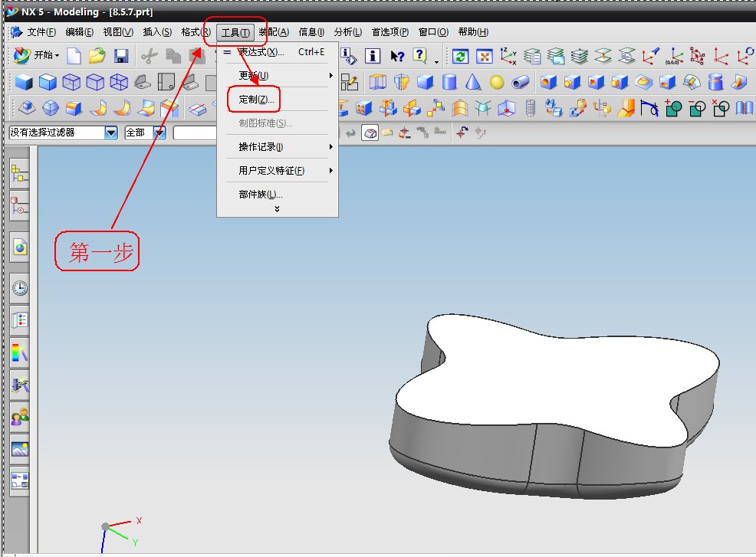Viewport: 756px width, 557px height.
Task: Activate the What's This arrow-question icon
Action: click(x=397, y=56)
